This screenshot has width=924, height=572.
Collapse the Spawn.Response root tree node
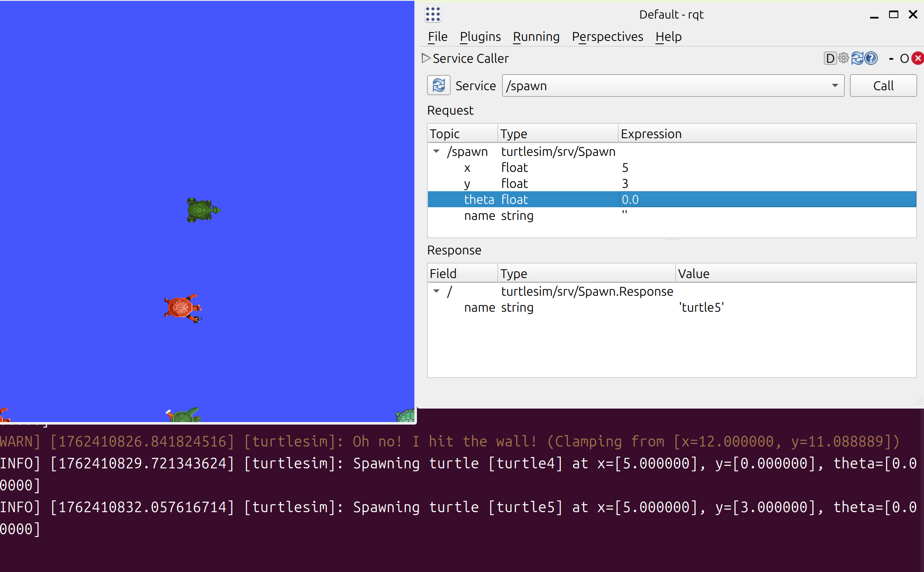436,291
